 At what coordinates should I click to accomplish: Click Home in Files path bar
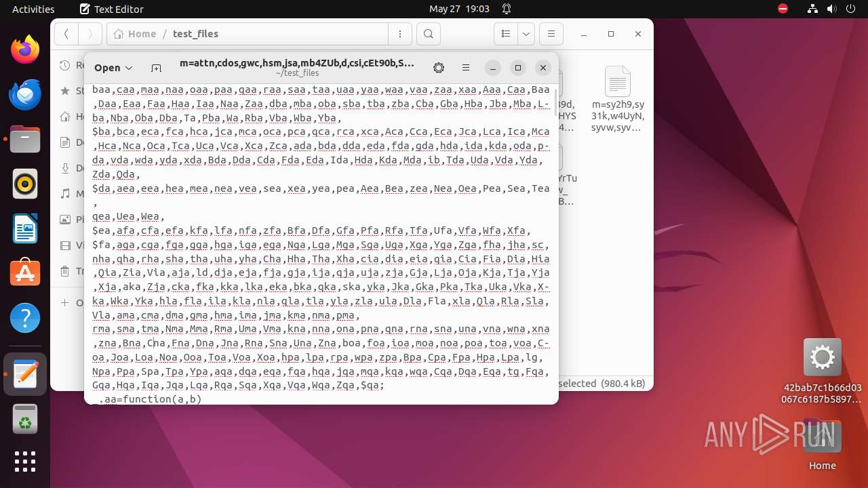[x=135, y=34]
